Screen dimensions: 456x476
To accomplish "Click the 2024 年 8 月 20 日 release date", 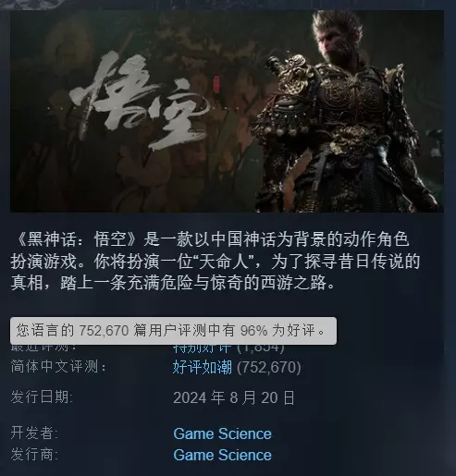I will tap(234, 397).
